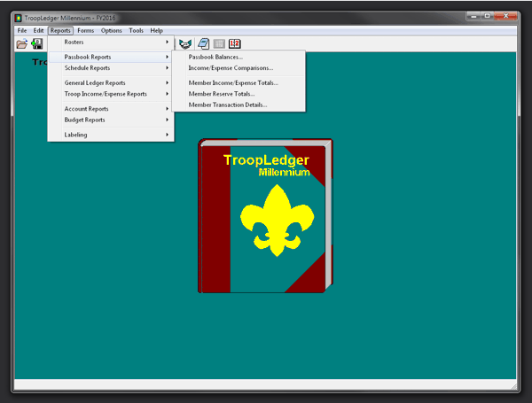Open the File menu
Image resolution: width=532 pixels, height=403 pixels.
[22, 30]
